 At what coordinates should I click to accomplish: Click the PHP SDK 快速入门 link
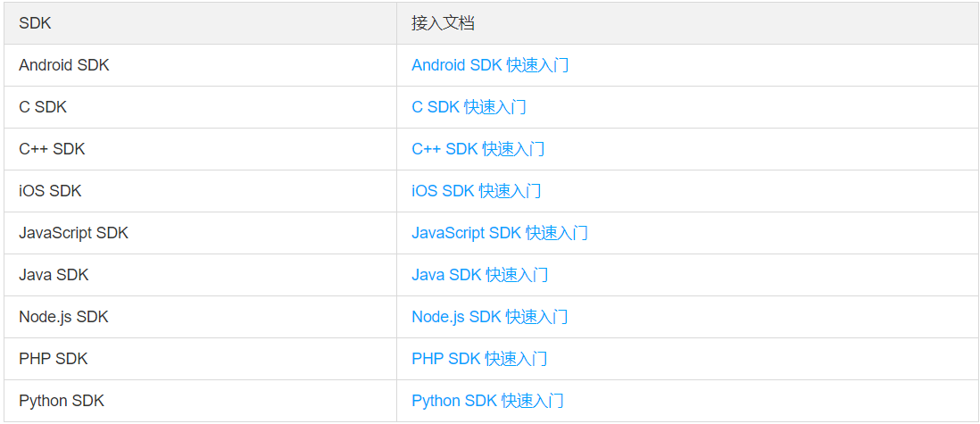click(x=479, y=359)
